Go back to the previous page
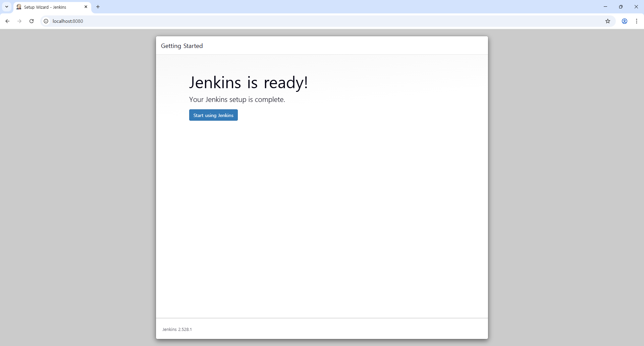Image resolution: width=644 pixels, height=346 pixels. click(x=7, y=21)
